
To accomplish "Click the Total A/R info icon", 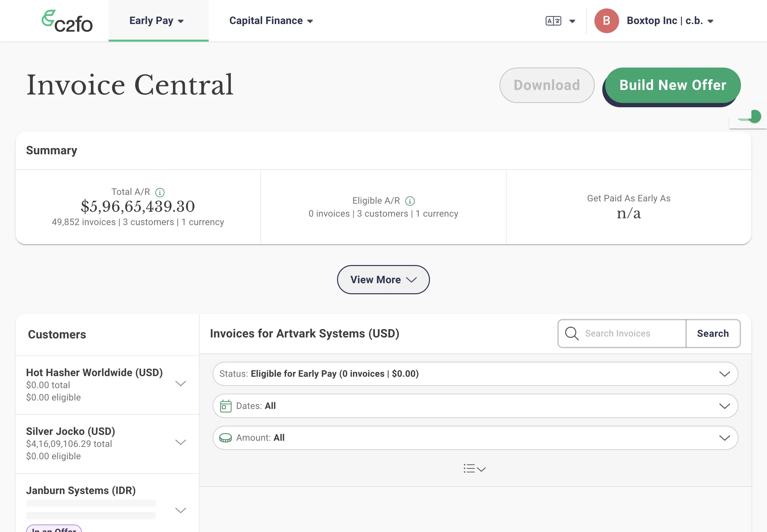I will click(x=160, y=192).
